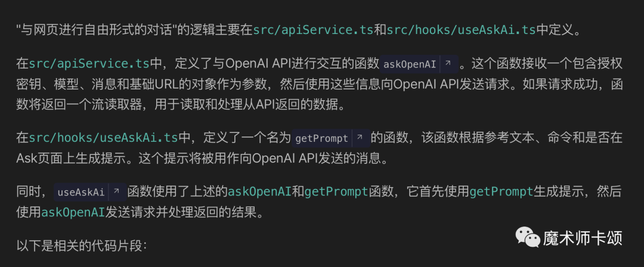Follow the getPrompt link before 生成提示
Screen dimensions: 644x267
pos(501,191)
